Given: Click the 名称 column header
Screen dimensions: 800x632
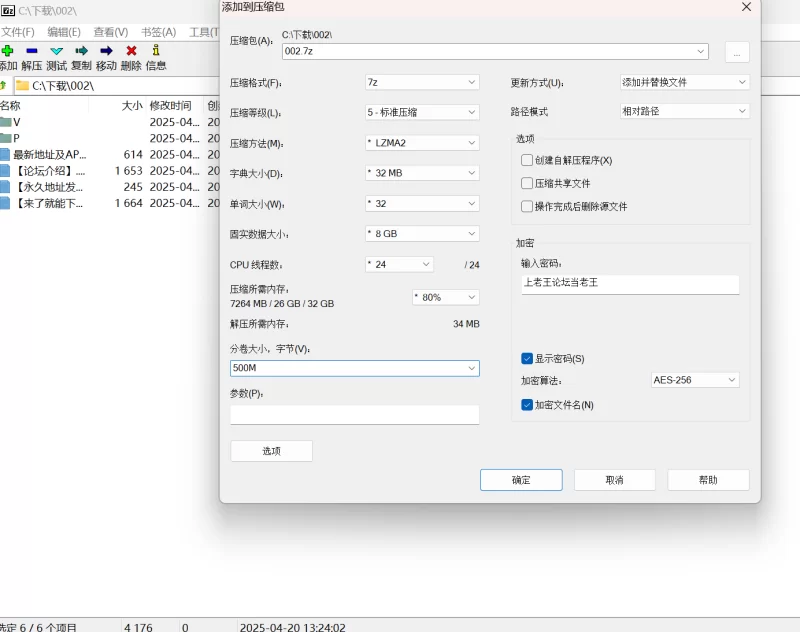Looking at the screenshot, I should click(10, 106).
